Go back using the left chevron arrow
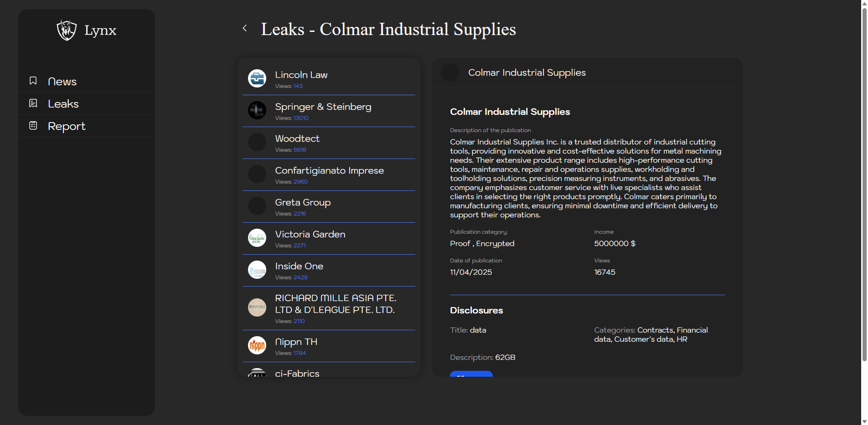 click(x=245, y=28)
